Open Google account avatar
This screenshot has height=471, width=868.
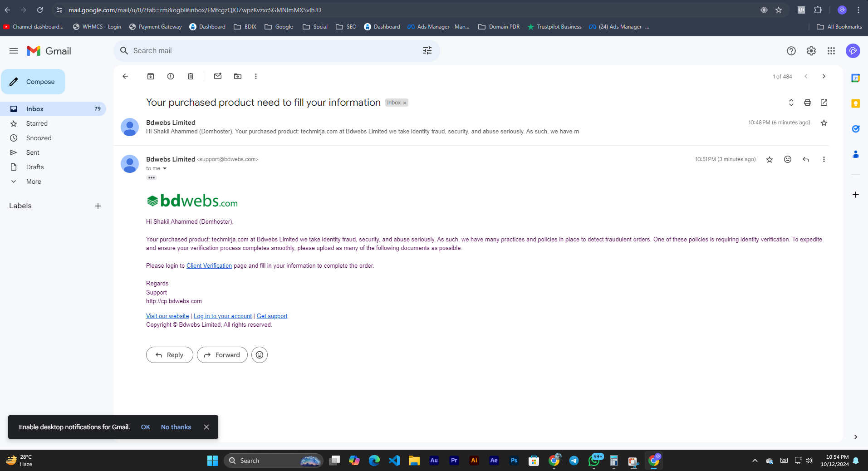pos(853,51)
